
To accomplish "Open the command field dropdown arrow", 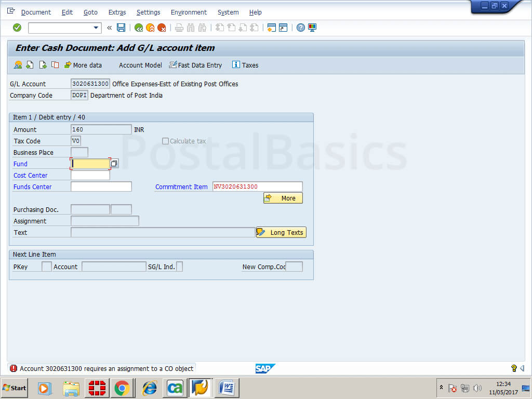I will click(x=96, y=28).
